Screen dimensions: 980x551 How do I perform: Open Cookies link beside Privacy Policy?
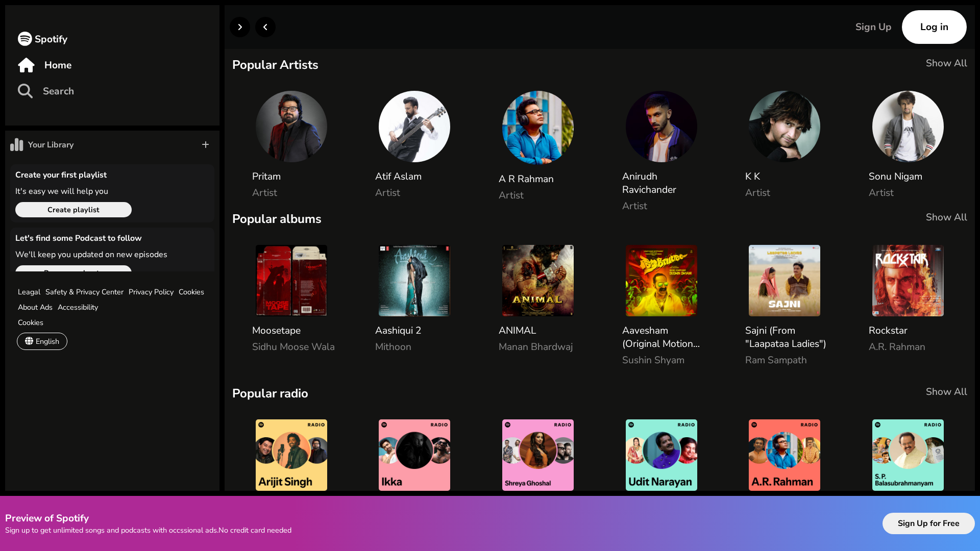tap(191, 292)
